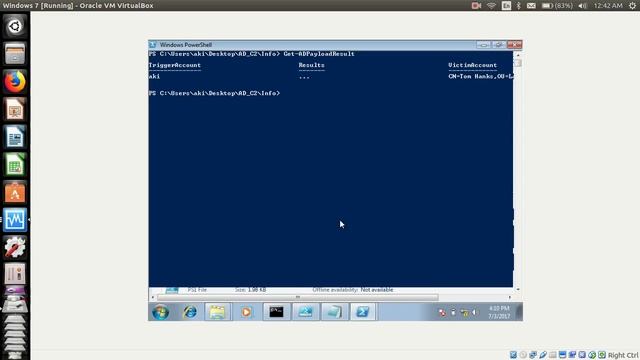Click the Windows Start orb
The height and width of the screenshot is (360, 640).
160,312
